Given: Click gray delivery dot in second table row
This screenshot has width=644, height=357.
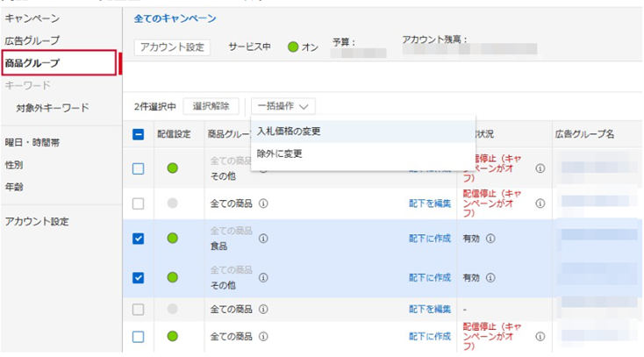Looking at the screenshot, I should click(173, 203).
